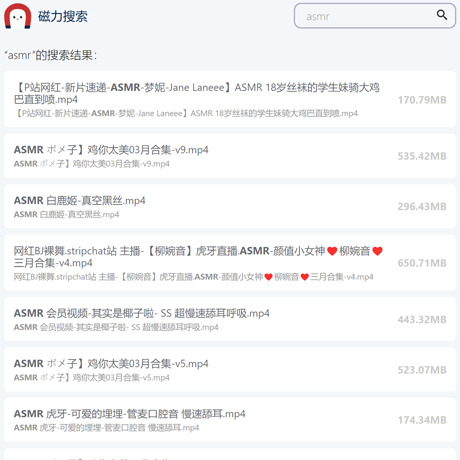Viewport: 460px width, 460px height.
Task: Click the 296.43MB file size label
Action: 422,206
